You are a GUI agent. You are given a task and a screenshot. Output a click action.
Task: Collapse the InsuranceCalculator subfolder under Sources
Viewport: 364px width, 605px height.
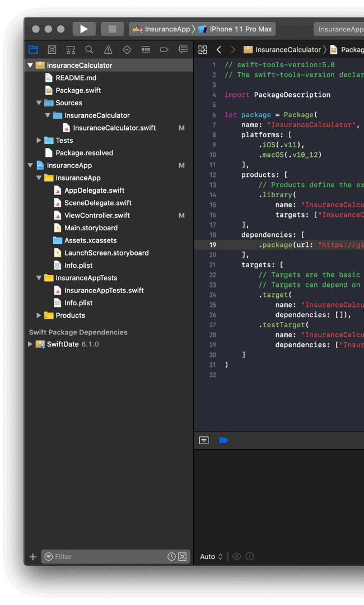click(x=48, y=115)
